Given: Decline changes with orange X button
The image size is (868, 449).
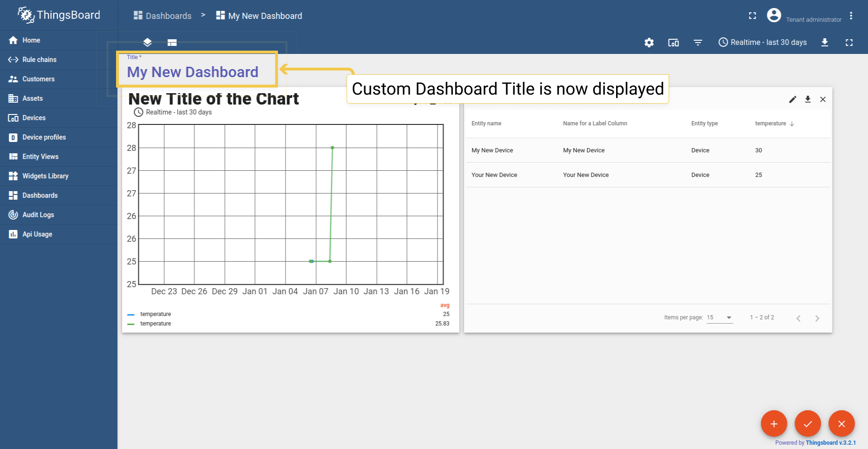Looking at the screenshot, I should pyautogui.click(x=841, y=423).
